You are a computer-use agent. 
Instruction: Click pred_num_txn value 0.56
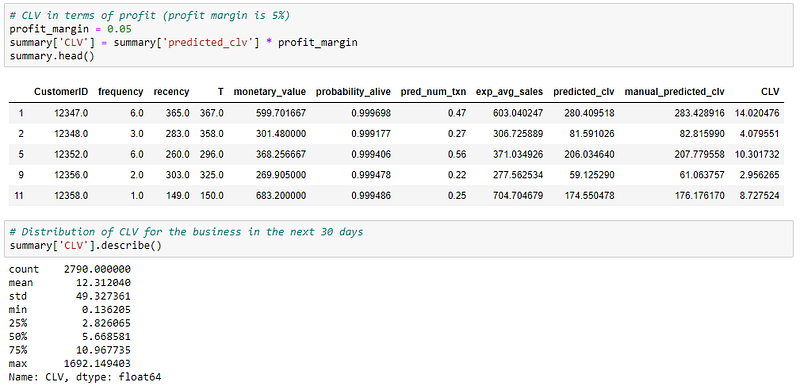point(457,154)
